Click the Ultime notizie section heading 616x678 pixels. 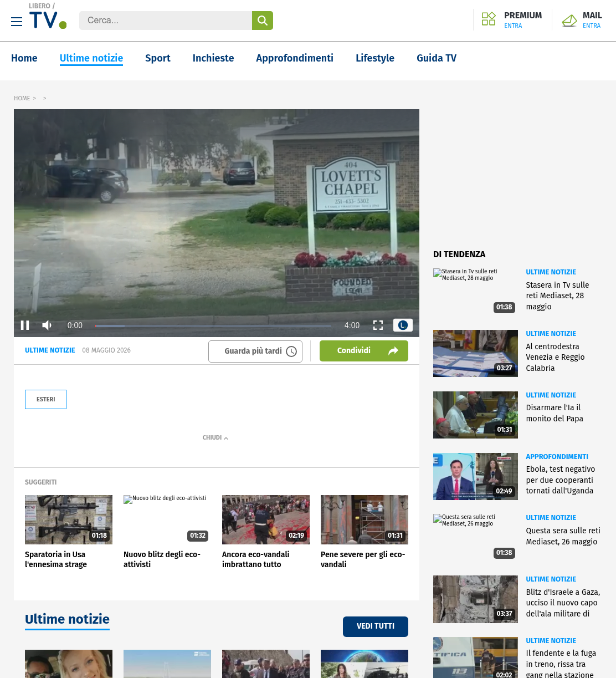[67, 619]
